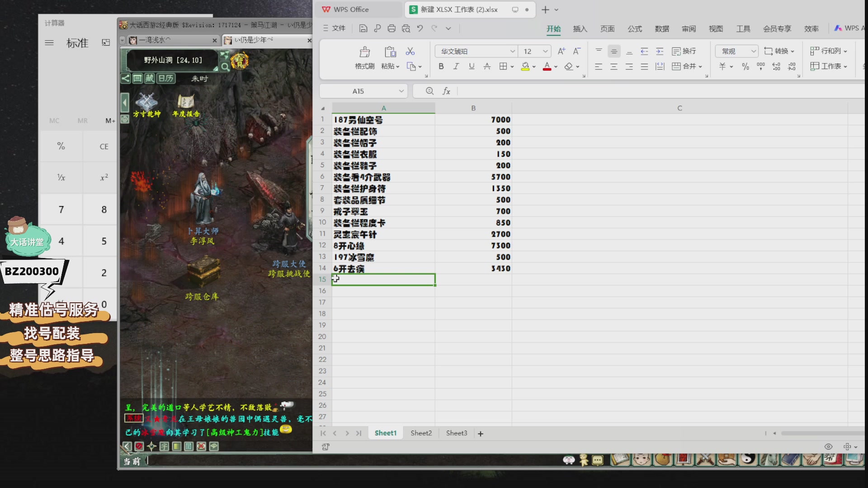Click the calculator hamburger menu icon
The height and width of the screenshot is (488, 868).
[x=49, y=43]
